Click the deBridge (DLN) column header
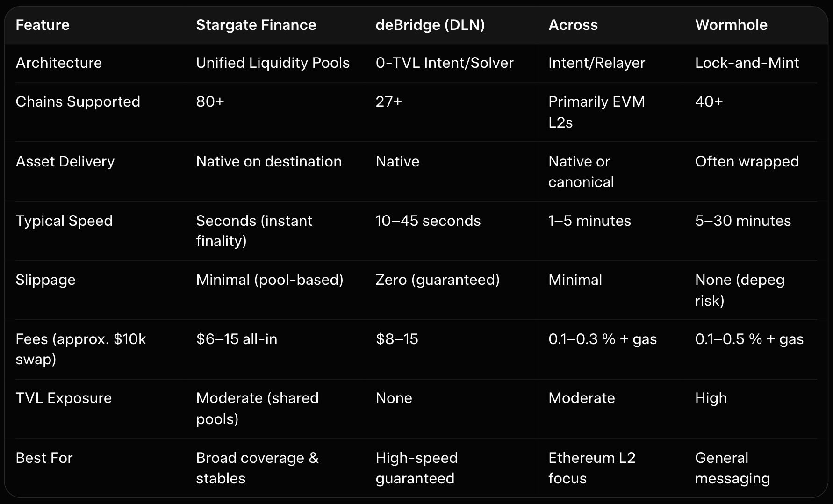 pos(430,25)
